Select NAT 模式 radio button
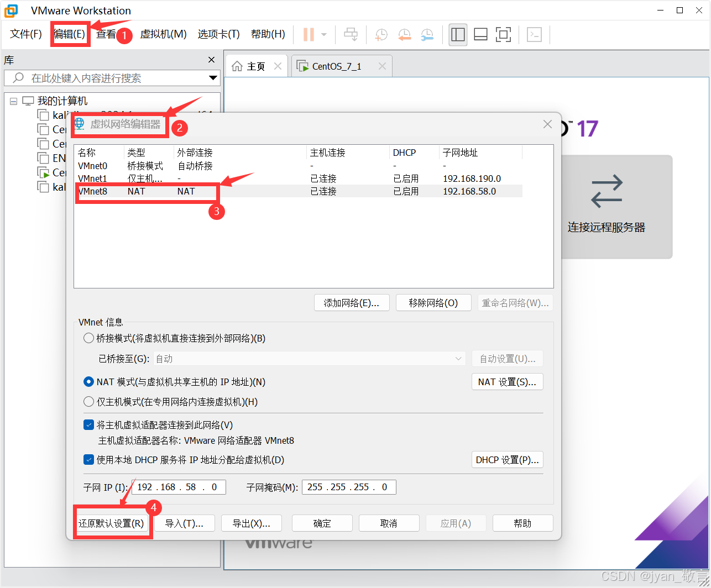 tap(88, 382)
